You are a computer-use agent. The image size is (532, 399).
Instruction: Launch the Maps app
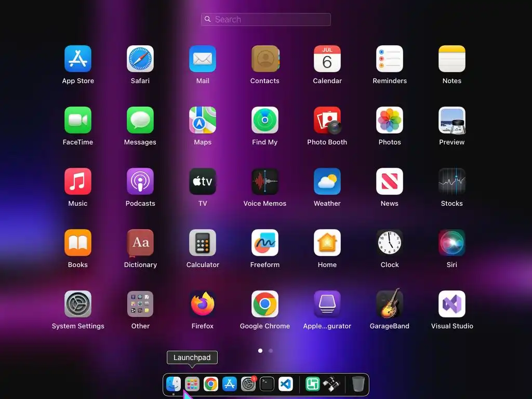[x=203, y=120]
